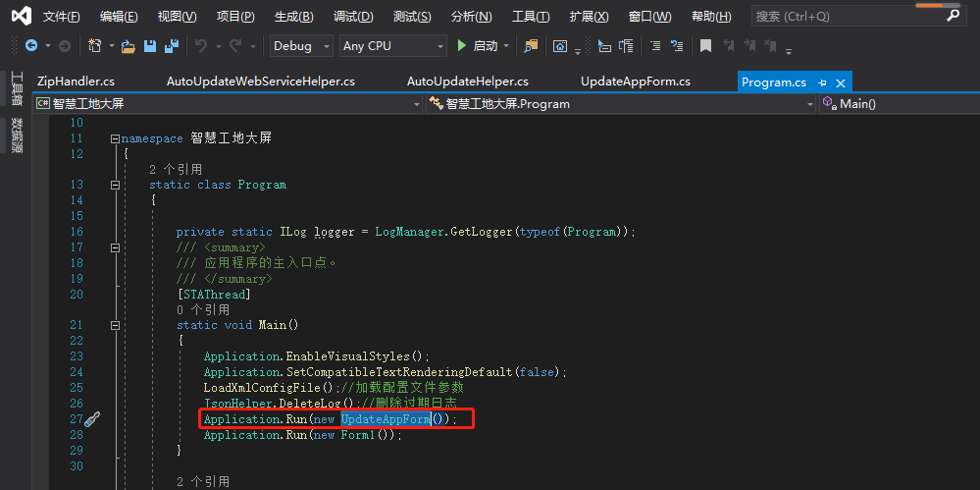980x490 pixels.
Task: Click the Previous Bookmark icon
Action: (728, 46)
